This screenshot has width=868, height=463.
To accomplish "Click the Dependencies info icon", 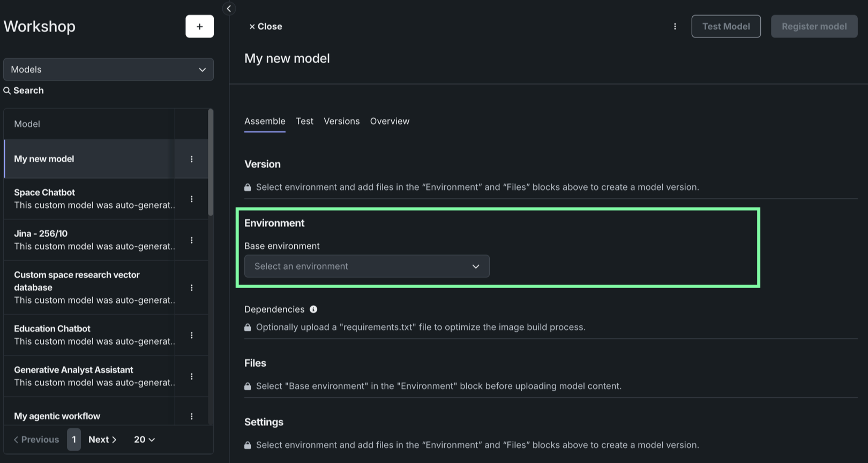I will click(x=313, y=309).
